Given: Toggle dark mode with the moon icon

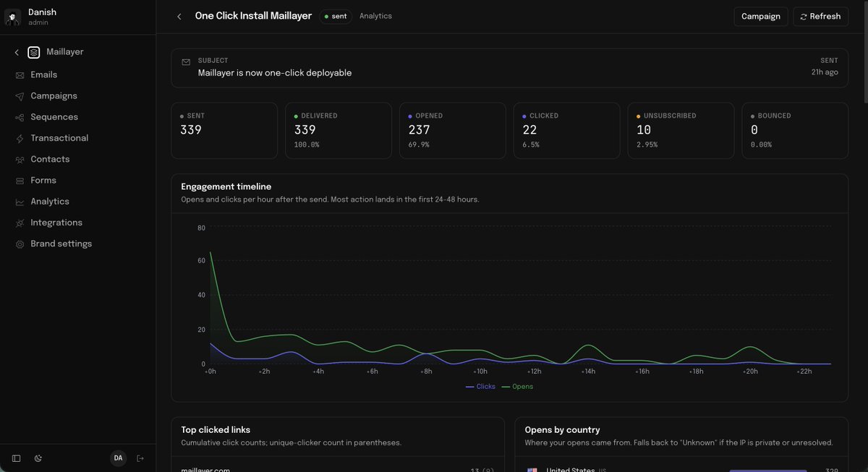Looking at the screenshot, I should (38, 458).
